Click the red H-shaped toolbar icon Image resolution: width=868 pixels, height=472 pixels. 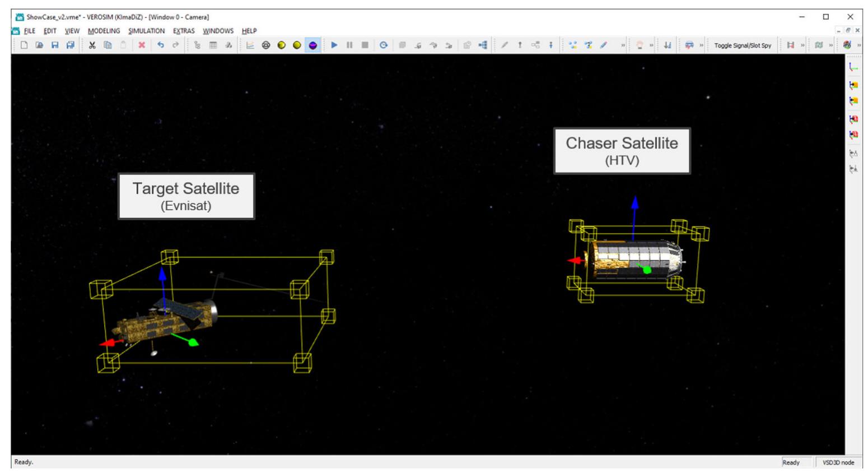click(x=791, y=45)
